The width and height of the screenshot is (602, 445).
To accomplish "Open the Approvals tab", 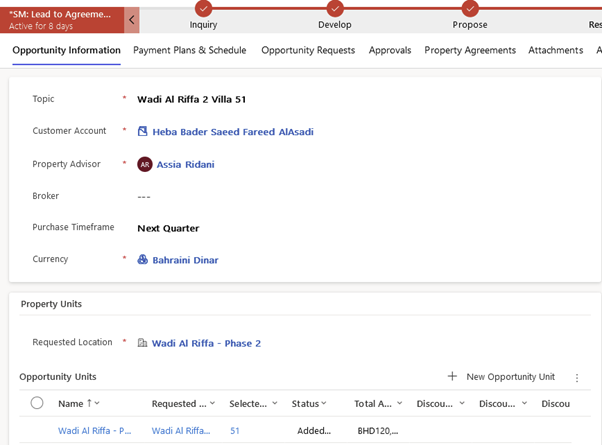I will [390, 50].
